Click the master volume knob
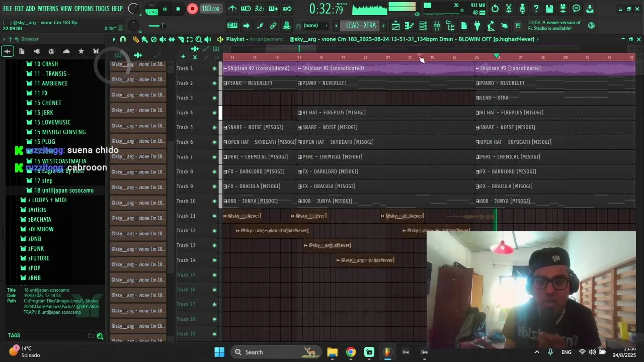The image size is (644, 362). tap(133, 9)
